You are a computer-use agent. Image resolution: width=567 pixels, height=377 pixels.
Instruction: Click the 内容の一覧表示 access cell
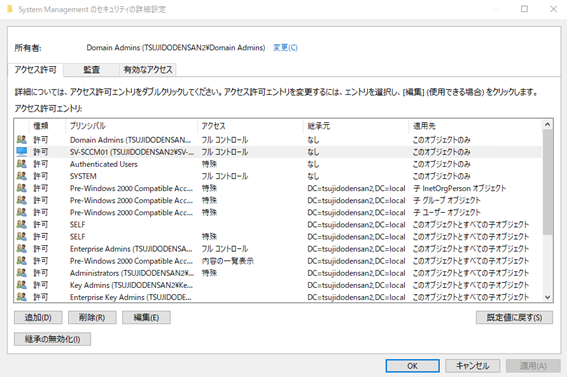[227, 261]
